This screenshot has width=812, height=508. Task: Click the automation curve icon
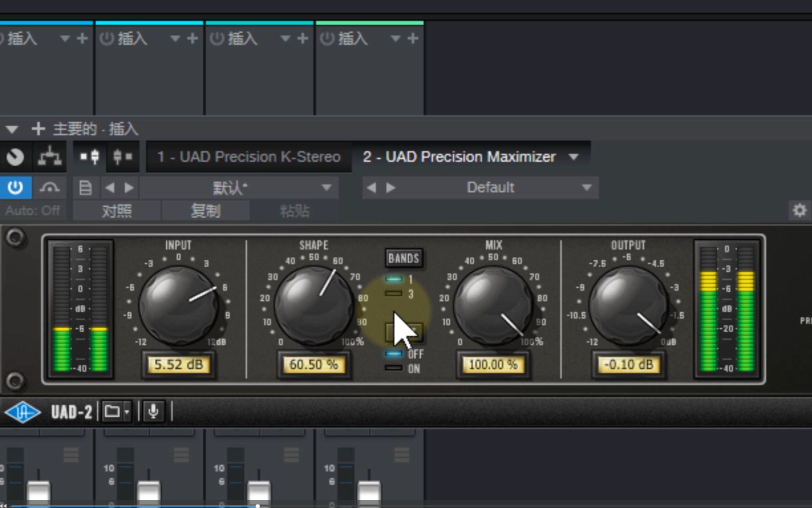(x=49, y=188)
